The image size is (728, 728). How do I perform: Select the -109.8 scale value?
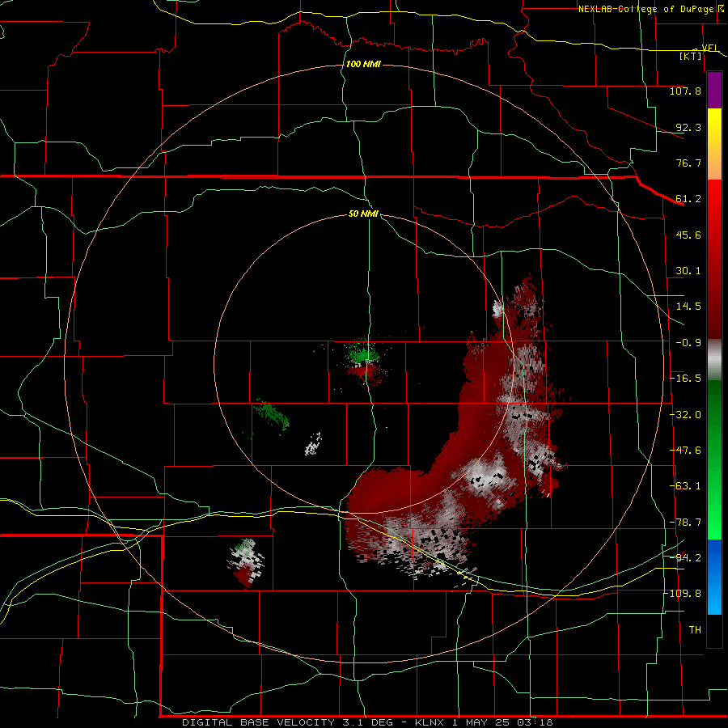(x=683, y=594)
